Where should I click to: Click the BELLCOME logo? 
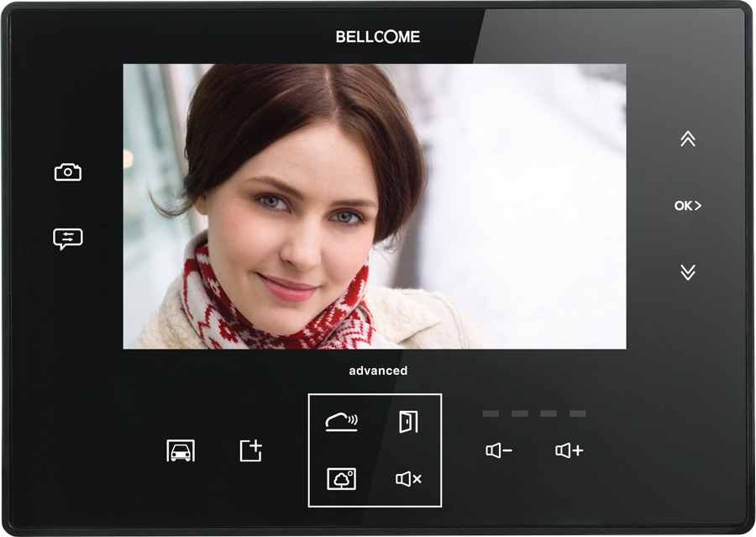click(x=378, y=37)
